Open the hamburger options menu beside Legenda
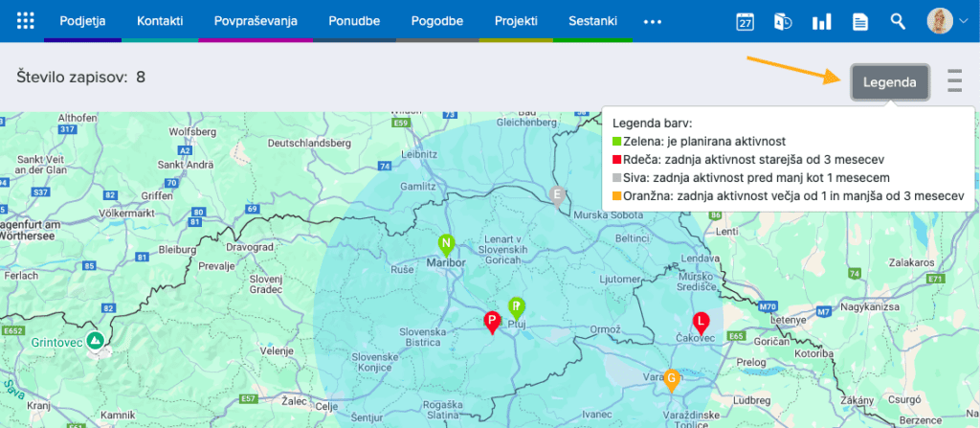This screenshot has height=428, width=980. tap(954, 81)
